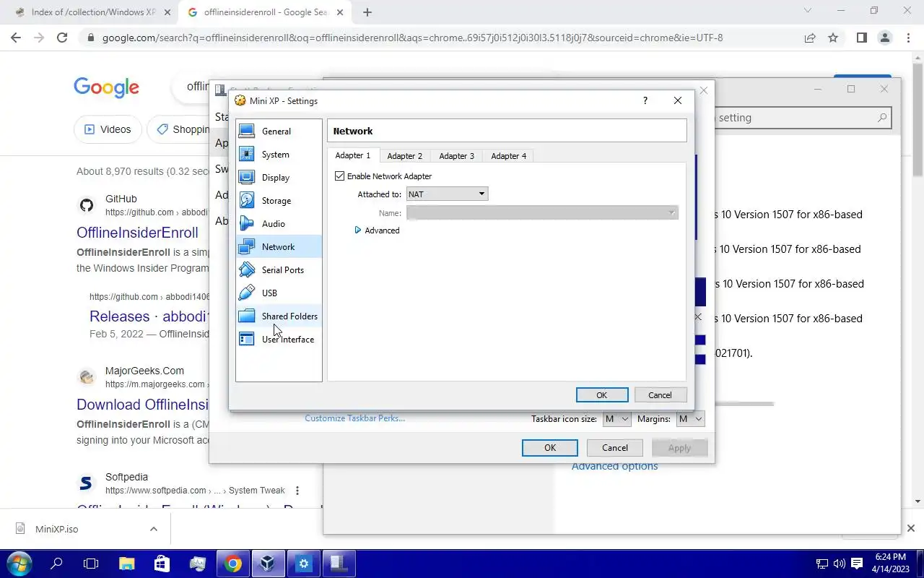
Task: Close the Index of /collection tab
Action: point(167,12)
